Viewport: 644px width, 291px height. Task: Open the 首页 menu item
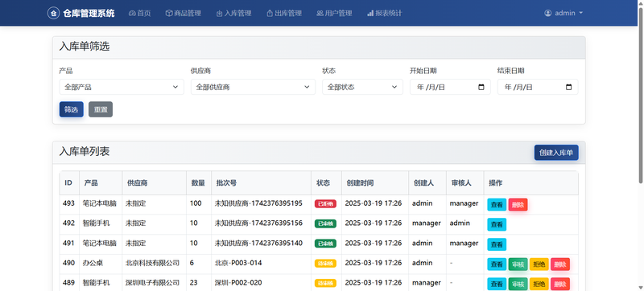[139, 14]
